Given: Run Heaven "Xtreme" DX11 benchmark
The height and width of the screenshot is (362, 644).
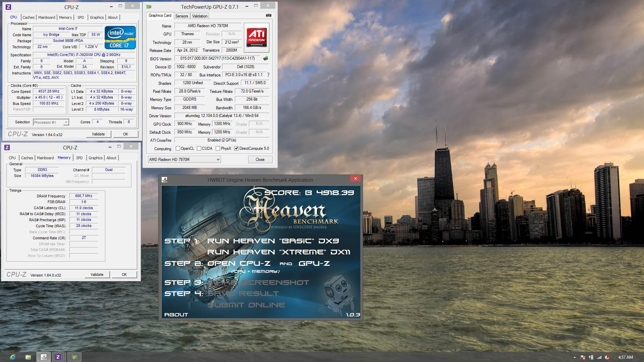Looking at the screenshot, I should (279, 252).
